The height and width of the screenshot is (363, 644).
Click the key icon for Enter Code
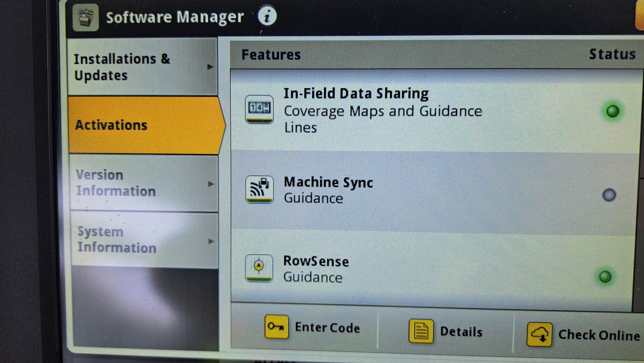point(276,326)
